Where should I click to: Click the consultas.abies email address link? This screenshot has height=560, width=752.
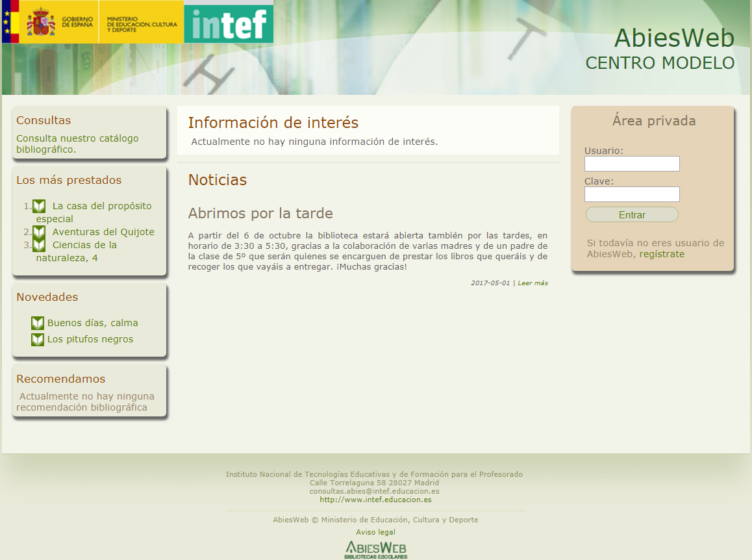click(x=375, y=490)
